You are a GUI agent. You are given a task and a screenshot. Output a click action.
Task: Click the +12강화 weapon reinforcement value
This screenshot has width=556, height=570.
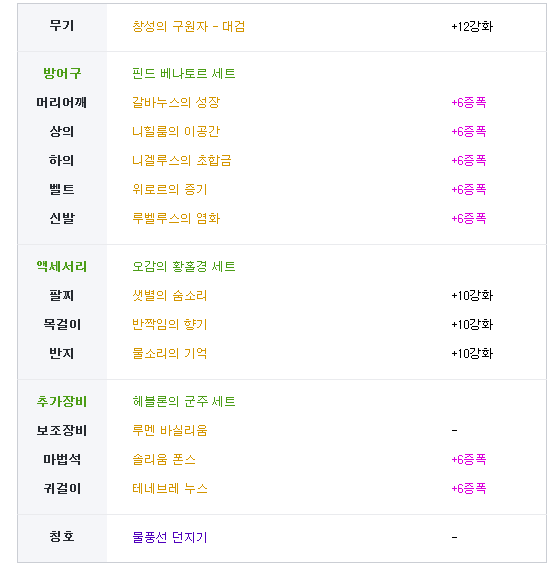coord(472,27)
